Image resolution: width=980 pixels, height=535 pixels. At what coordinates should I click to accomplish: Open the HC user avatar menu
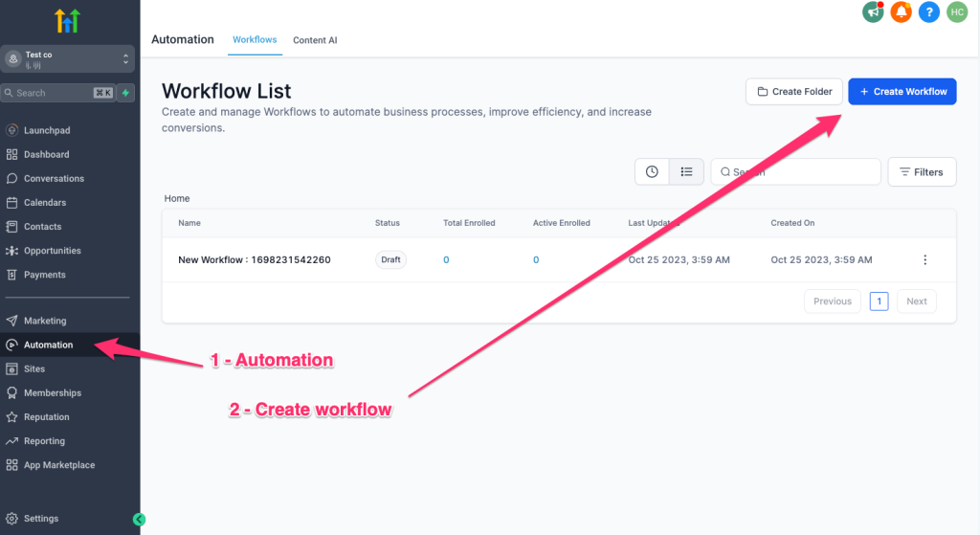(x=957, y=11)
